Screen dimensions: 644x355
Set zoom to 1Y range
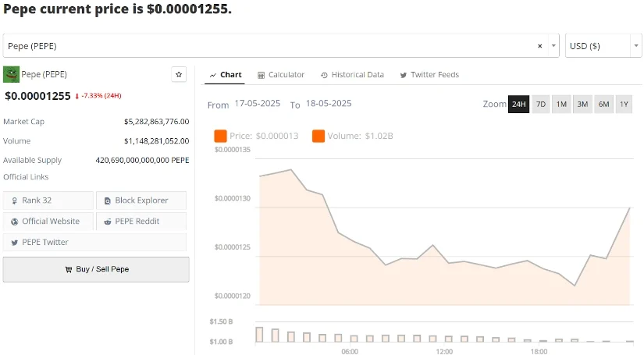tap(624, 105)
